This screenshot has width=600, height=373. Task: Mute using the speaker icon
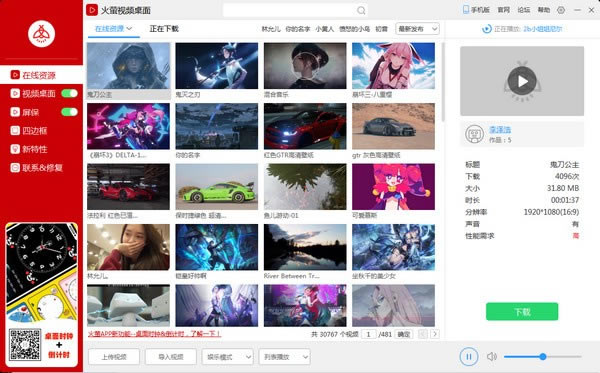(492, 357)
